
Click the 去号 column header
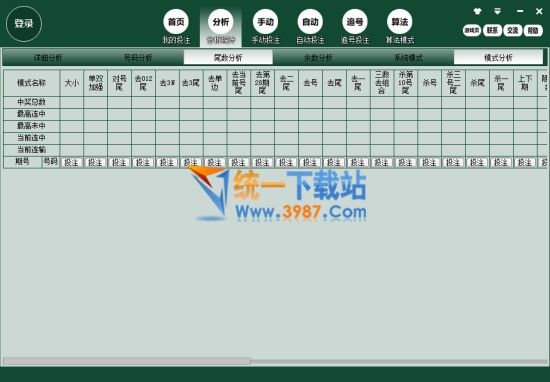coord(310,83)
